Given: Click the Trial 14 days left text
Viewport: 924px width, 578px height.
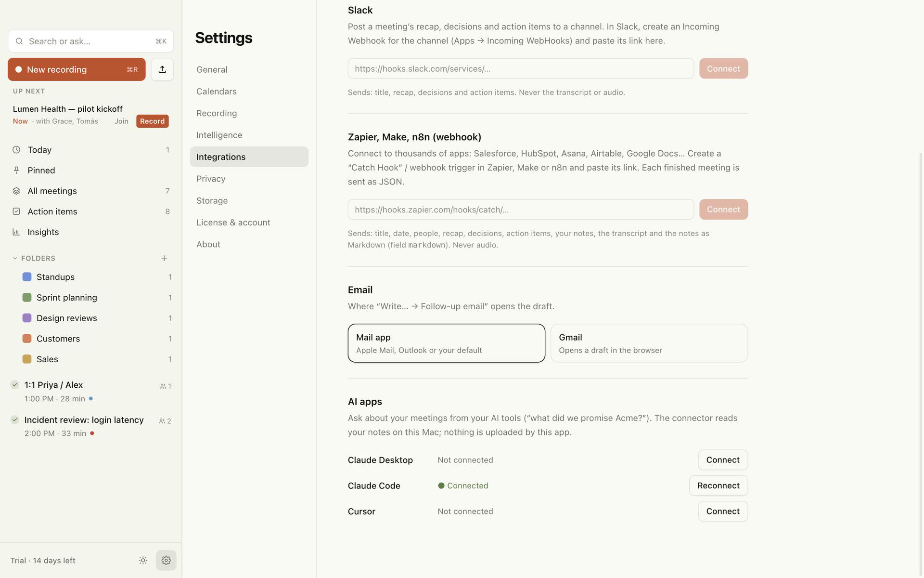Looking at the screenshot, I should (x=43, y=561).
